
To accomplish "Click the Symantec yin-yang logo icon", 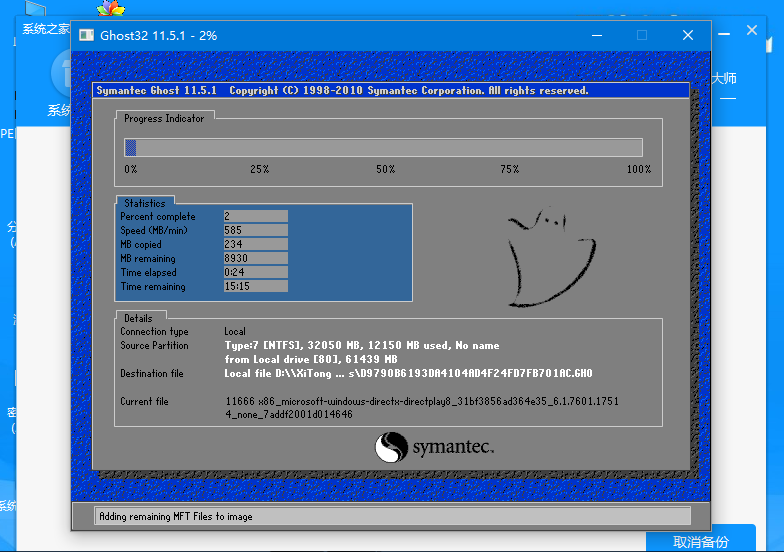I will point(391,447).
